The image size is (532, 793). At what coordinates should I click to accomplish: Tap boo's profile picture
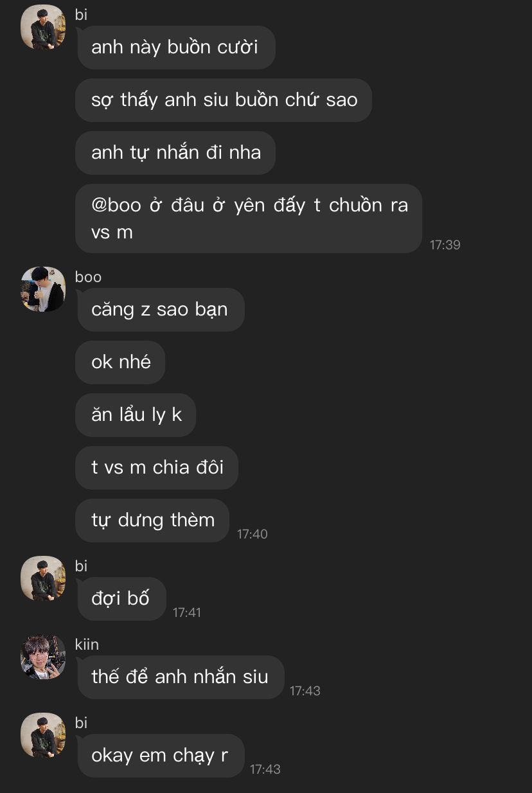point(43,289)
